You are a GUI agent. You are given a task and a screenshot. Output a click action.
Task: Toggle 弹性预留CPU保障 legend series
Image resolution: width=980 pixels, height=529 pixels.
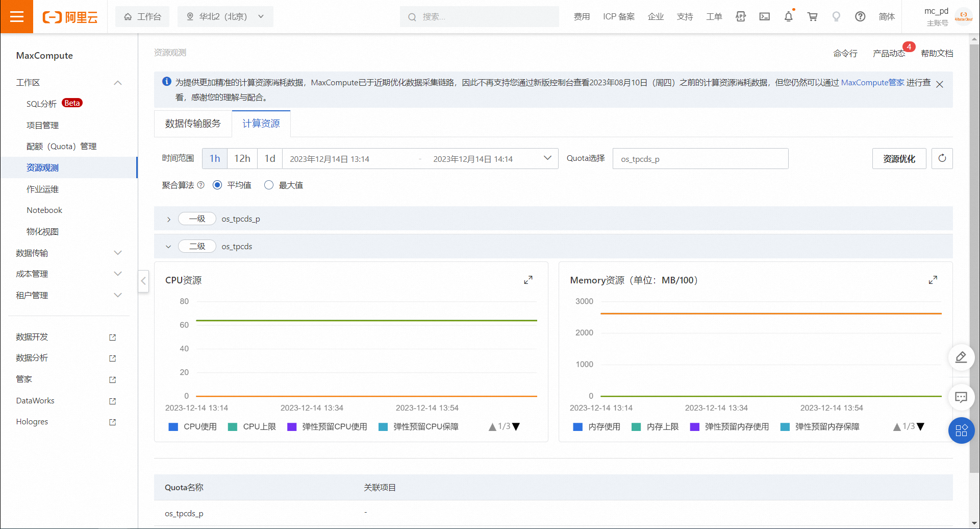click(419, 427)
